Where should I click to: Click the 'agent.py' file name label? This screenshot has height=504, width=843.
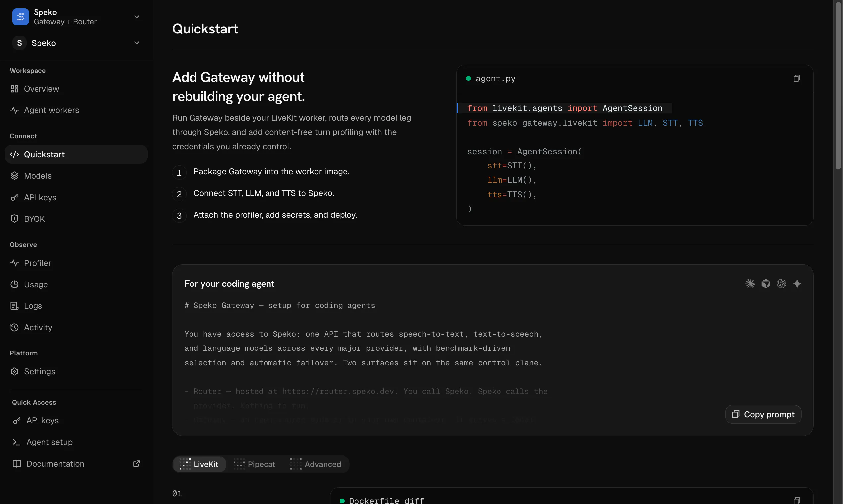(495, 79)
